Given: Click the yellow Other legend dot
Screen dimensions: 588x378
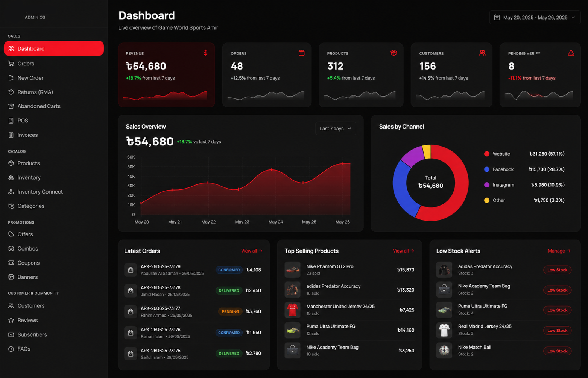Looking at the screenshot, I should tap(487, 200).
